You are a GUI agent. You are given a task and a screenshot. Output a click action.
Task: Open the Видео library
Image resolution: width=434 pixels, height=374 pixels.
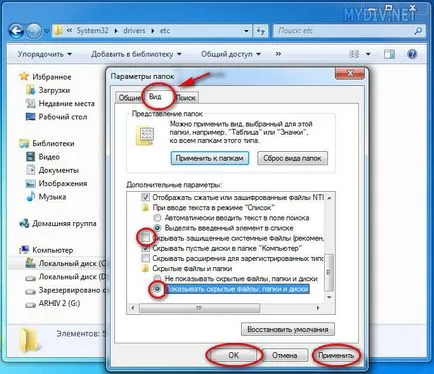[x=43, y=157]
